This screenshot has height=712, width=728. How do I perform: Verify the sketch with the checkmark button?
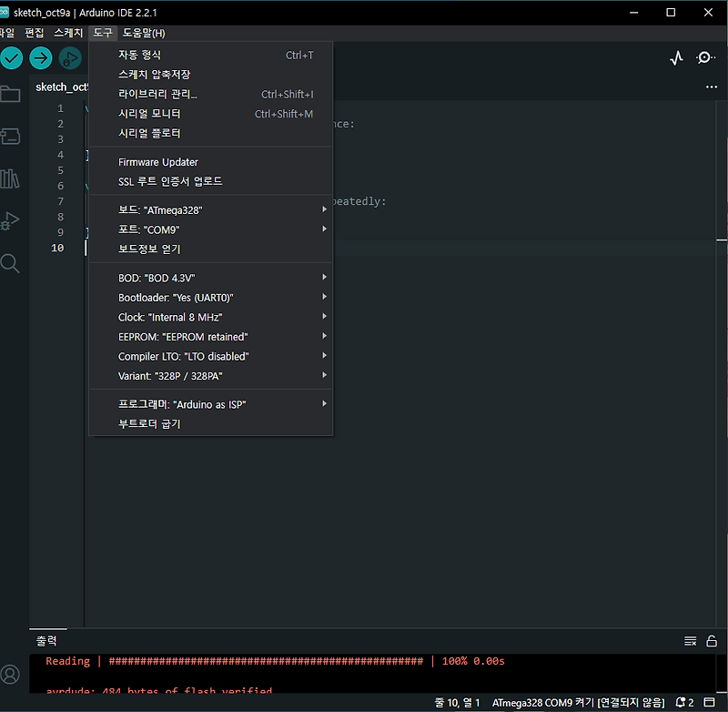(x=12, y=57)
